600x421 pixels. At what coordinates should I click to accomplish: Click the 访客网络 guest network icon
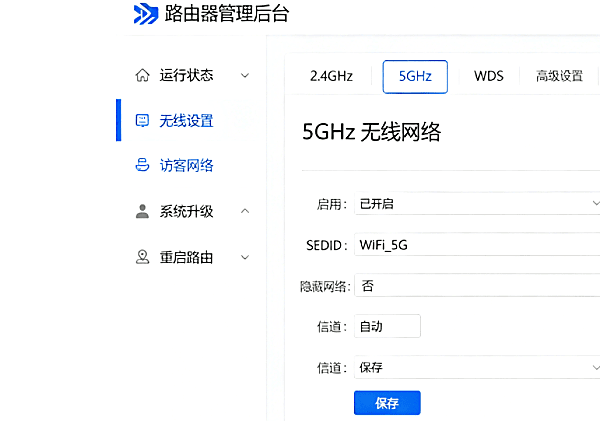pyautogui.click(x=142, y=165)
